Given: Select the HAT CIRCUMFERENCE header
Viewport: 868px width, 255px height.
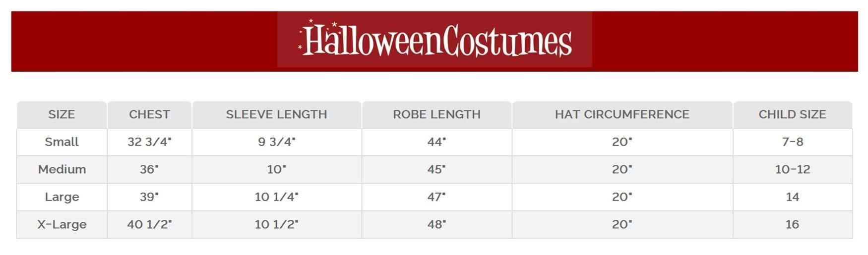Looking at the screenshot, I should pyautogui.click(x=622, y=114).
